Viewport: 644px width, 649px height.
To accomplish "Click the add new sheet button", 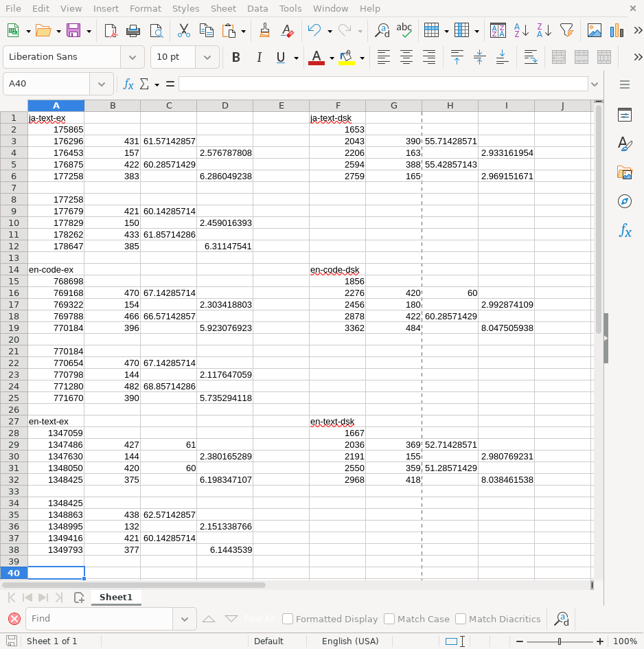I will click(79, 597).
